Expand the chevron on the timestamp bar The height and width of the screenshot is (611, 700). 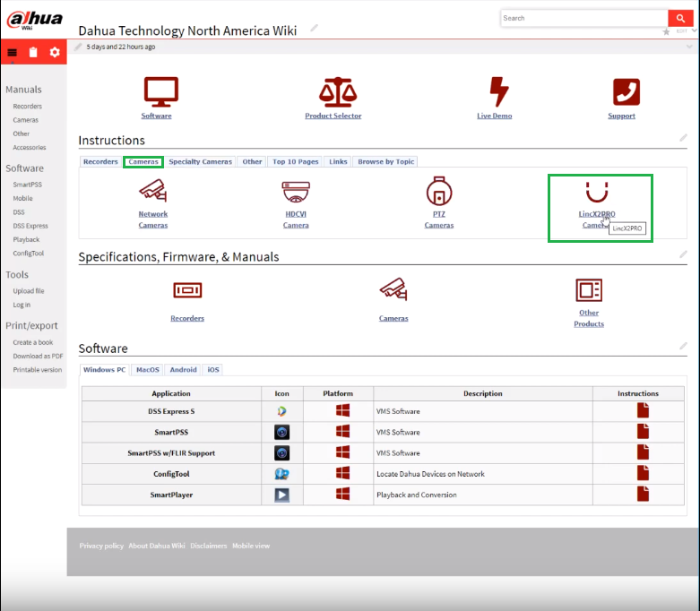pos(688,47)
